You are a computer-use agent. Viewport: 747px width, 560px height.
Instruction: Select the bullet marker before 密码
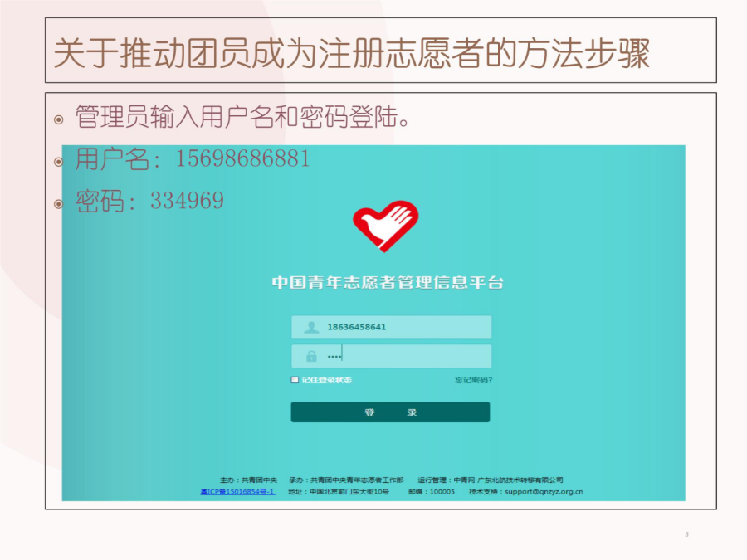[x=59, y=204]
